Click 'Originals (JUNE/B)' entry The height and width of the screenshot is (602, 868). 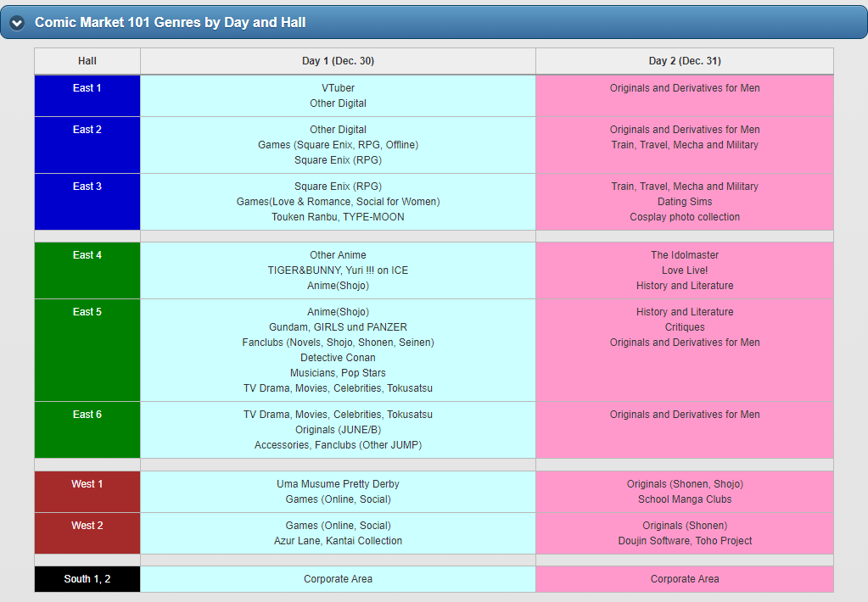[x=338, y=430]
